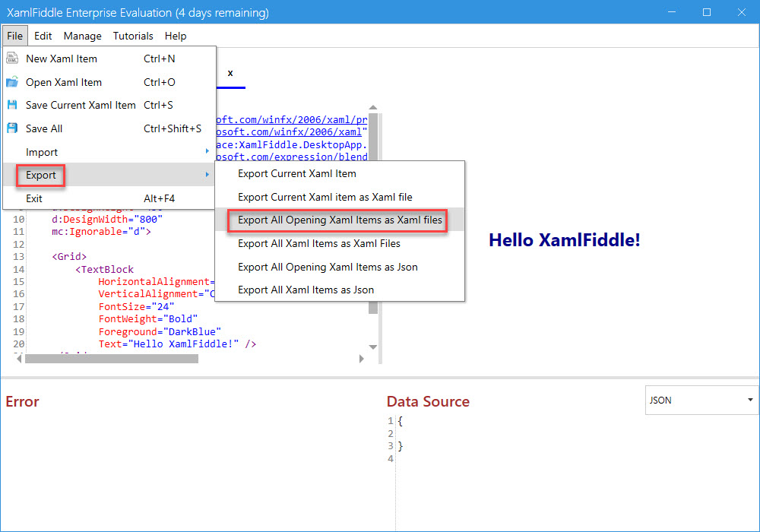Select Export Current Xaml item as Xaml file
760x532 pixels.
pos(340,197)
